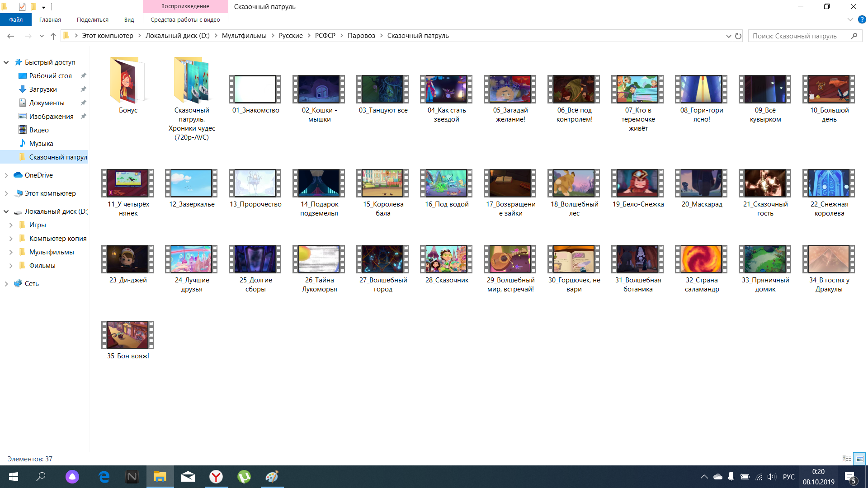Select video 23_Ди-джей
The height and width of the screenshot is (488, 868).
[128, 264]
